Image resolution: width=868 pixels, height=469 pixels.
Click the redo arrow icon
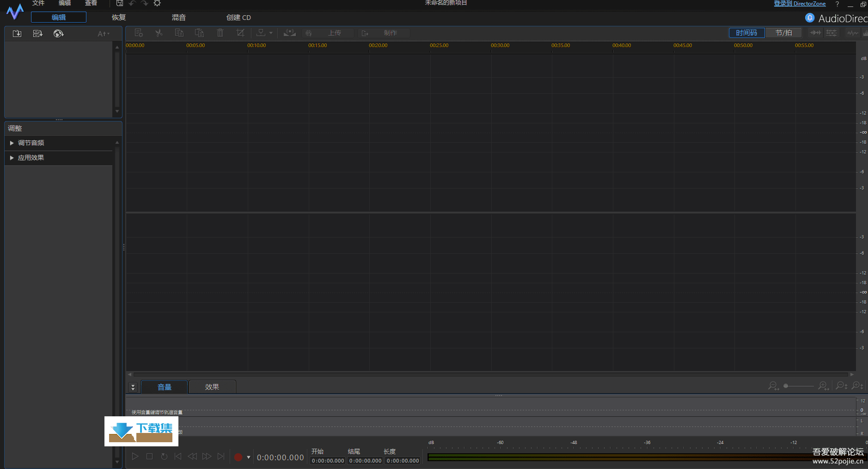[x=145, y=3]
